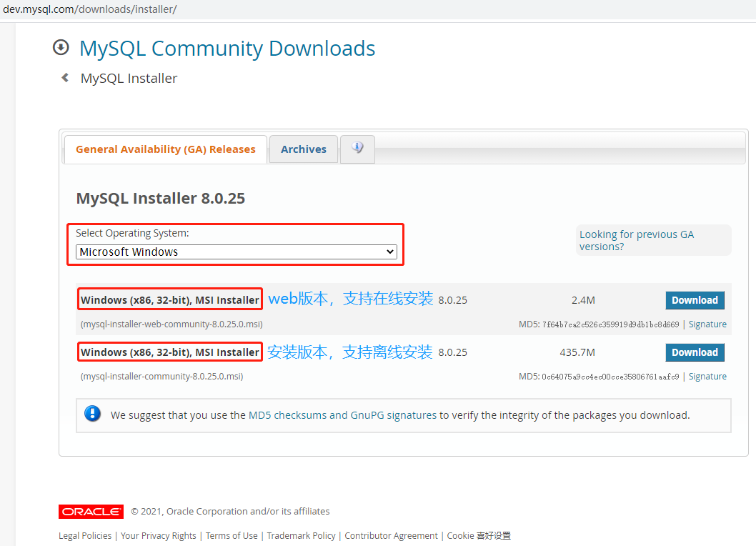Download the 2.4M web installer
Image resolution: width=756 pixels, height=546 pixels.
[694, 300]
